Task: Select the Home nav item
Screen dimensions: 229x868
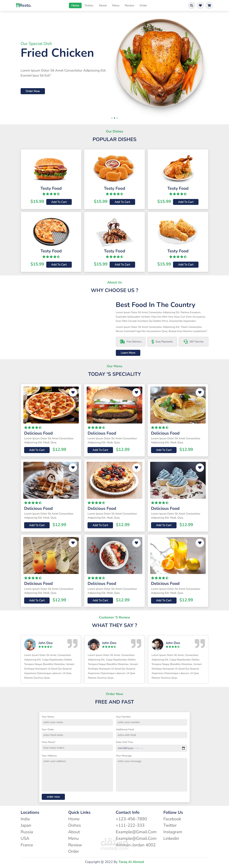Action: tap(75, 5)
